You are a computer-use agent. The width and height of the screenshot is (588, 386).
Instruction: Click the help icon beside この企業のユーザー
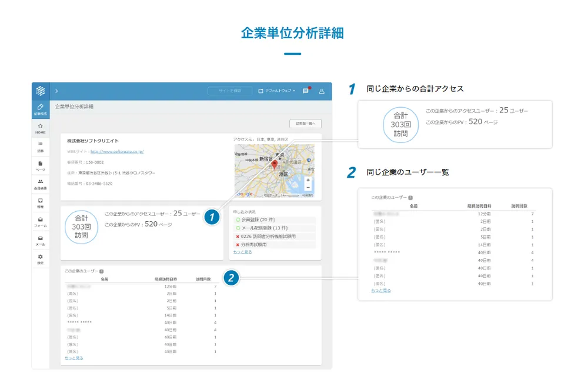point(102,271)
